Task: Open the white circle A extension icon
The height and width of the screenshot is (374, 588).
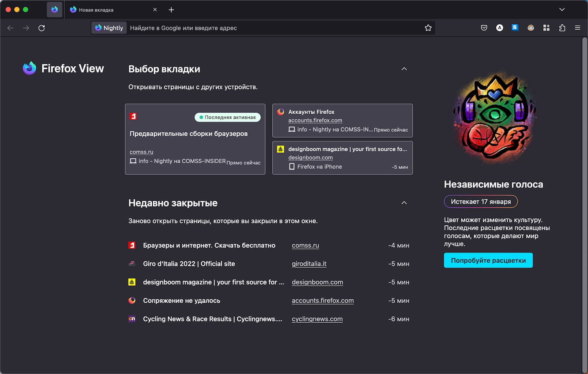Action: pos(499,28)
